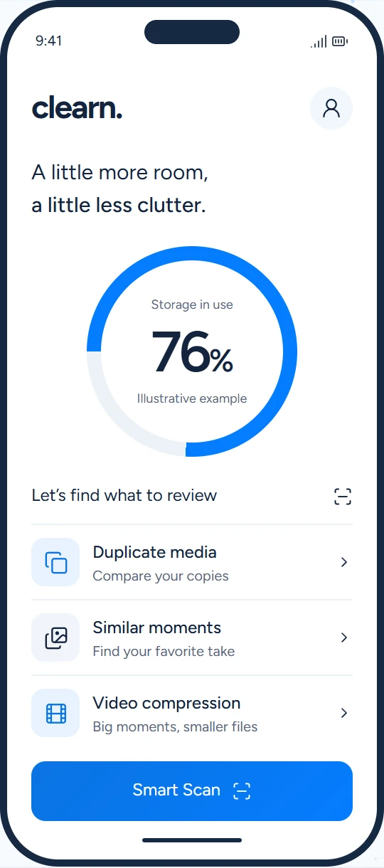Viewport: 384px width, 868px height.
Task: Tap the scan icon inside Smart Scan button
Action: pos(242,791)
